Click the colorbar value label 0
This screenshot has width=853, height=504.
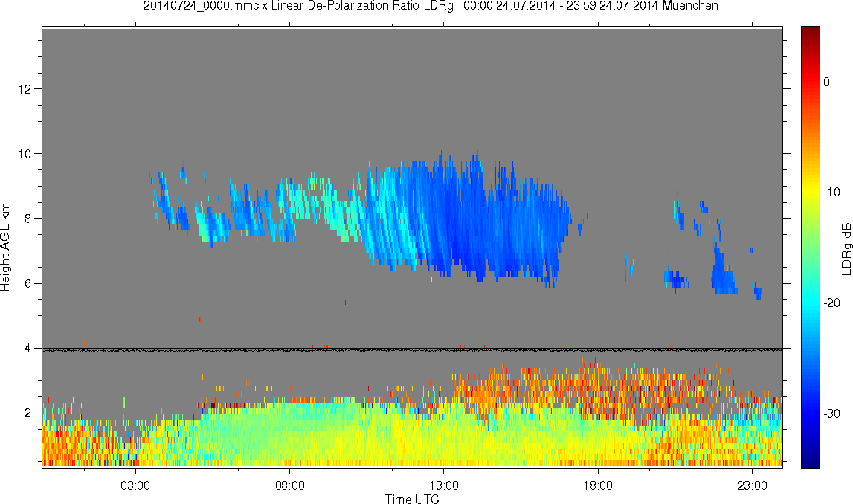pos(827,82)
